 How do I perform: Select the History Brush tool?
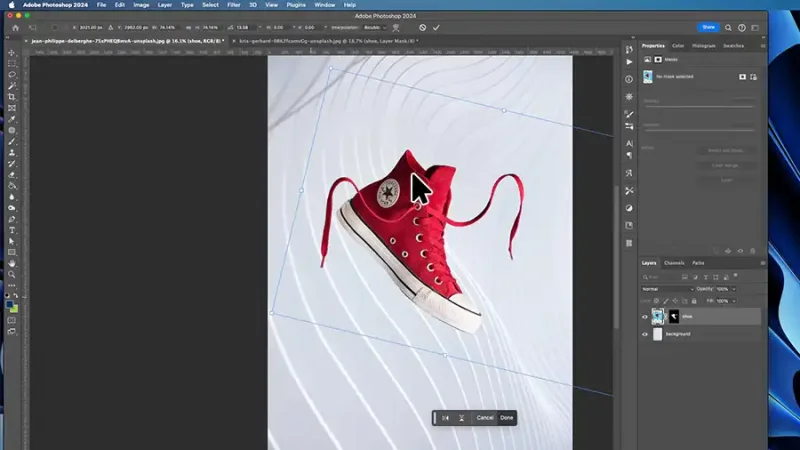[12, 164]
